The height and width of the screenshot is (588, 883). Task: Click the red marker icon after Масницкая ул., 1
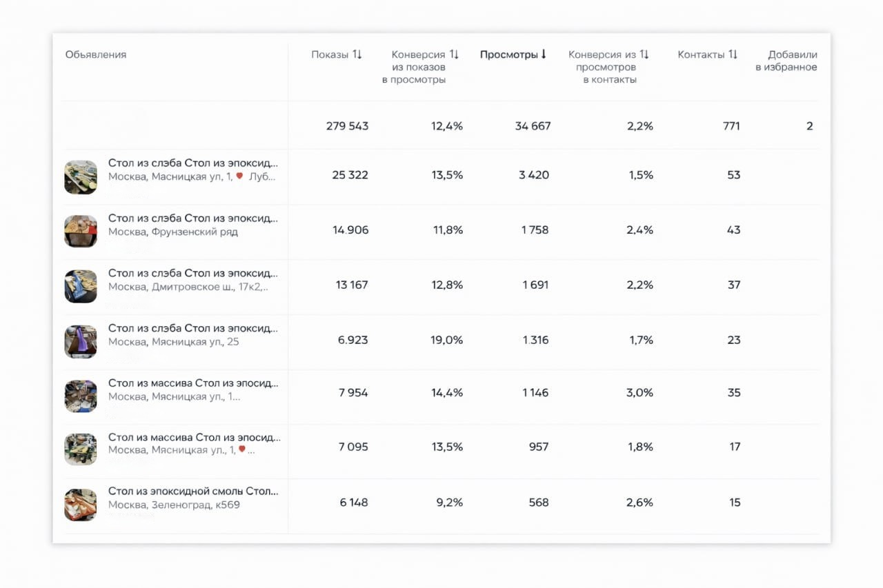(239, 176)
